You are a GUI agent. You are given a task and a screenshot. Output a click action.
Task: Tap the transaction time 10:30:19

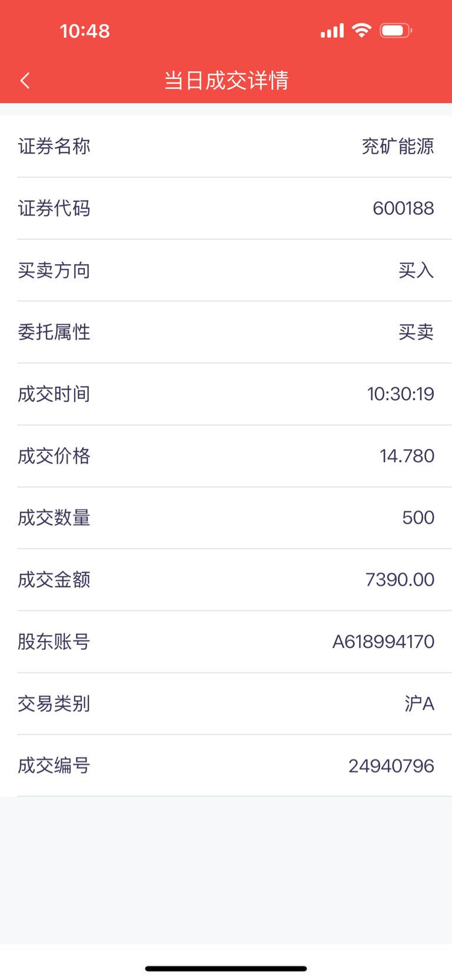coord(401,394)
